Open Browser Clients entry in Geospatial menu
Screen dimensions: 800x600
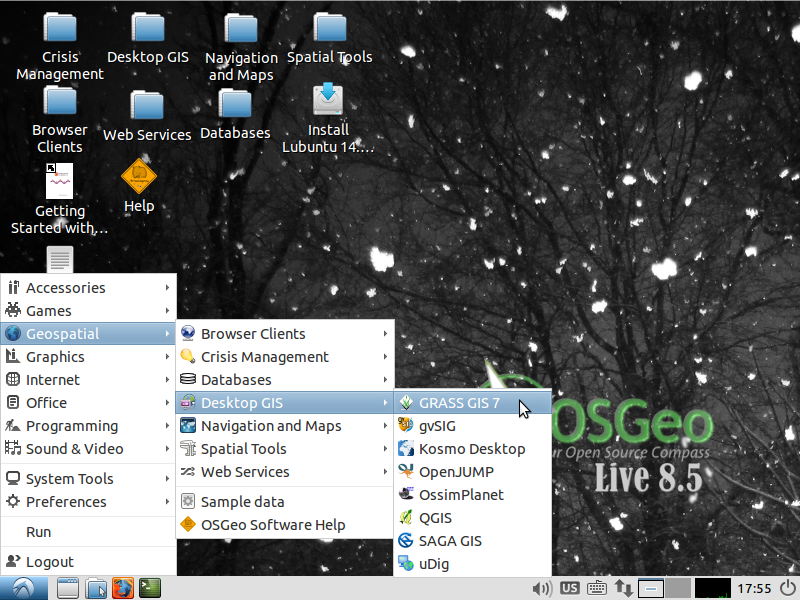285,334
